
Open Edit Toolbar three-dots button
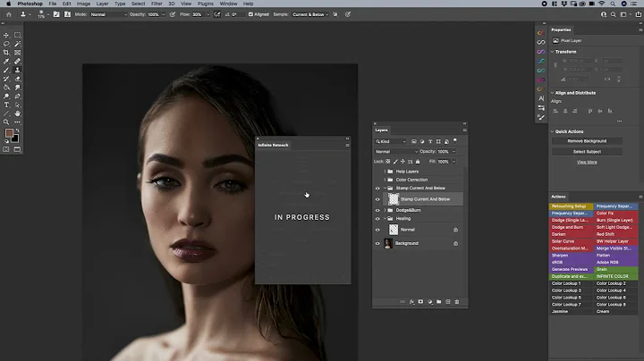click(x=17, y=122)
